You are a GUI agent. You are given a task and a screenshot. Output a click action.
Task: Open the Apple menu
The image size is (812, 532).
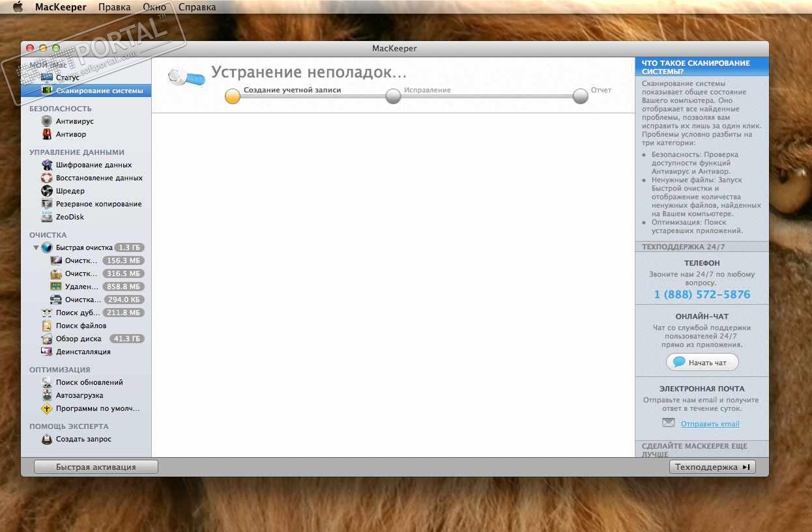pos(17,7)
